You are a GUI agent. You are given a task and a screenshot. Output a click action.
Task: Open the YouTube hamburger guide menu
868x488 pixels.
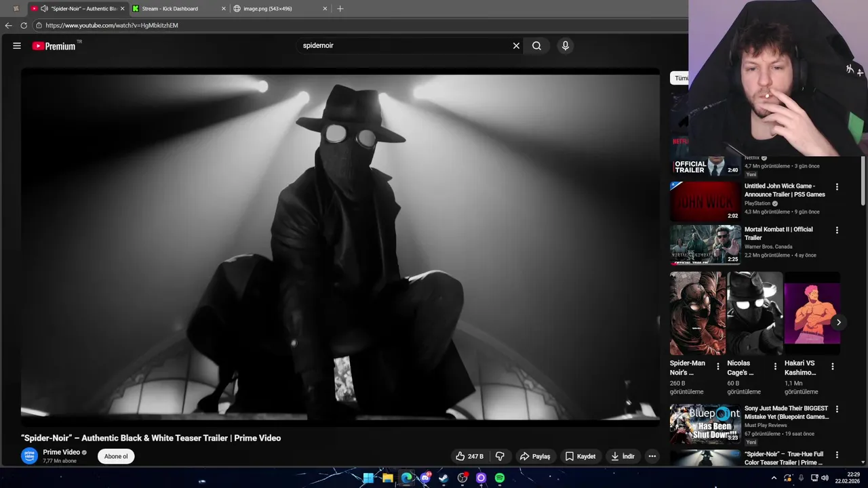(x=17, y=45)
